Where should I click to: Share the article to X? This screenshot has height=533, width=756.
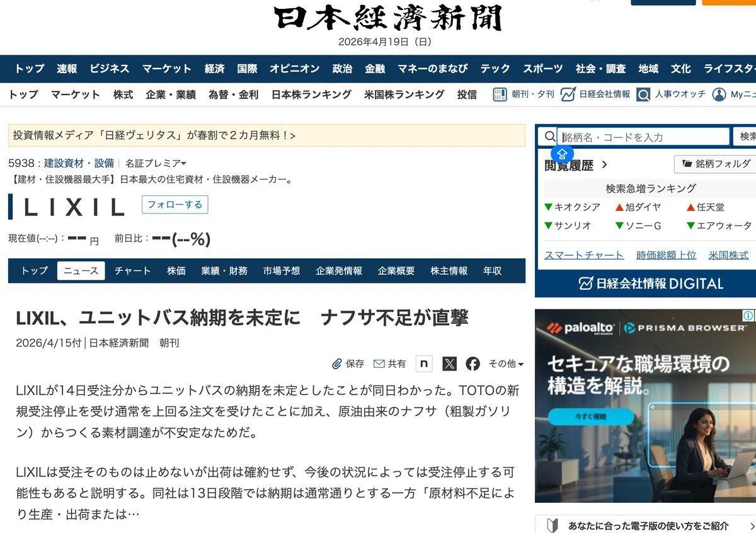point(449,364)
